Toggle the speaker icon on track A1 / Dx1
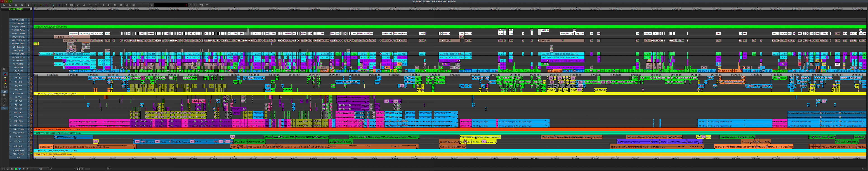Viewport: 868px width, 171px height. coord(10,78)
